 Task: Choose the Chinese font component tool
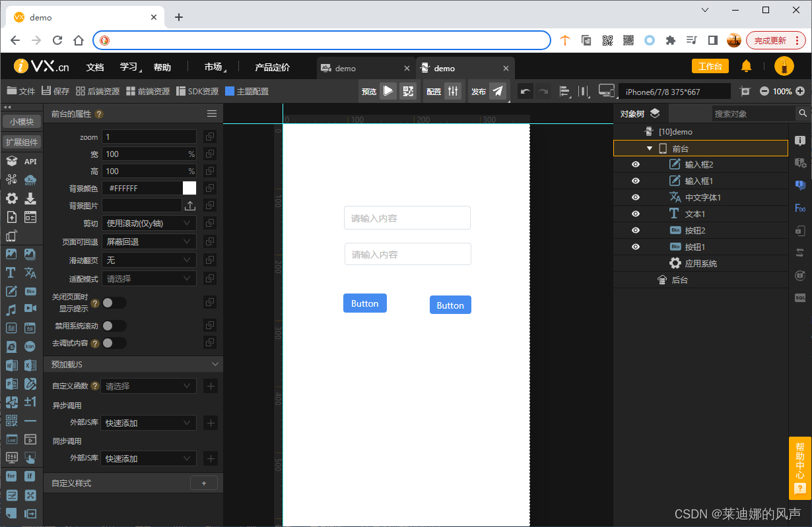[30, 272]
